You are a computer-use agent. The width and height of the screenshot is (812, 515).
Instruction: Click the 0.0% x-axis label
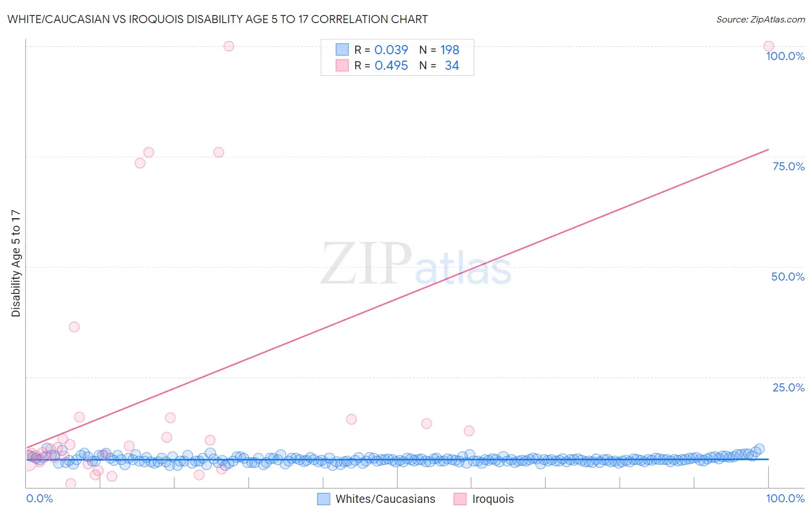(39, 498)
